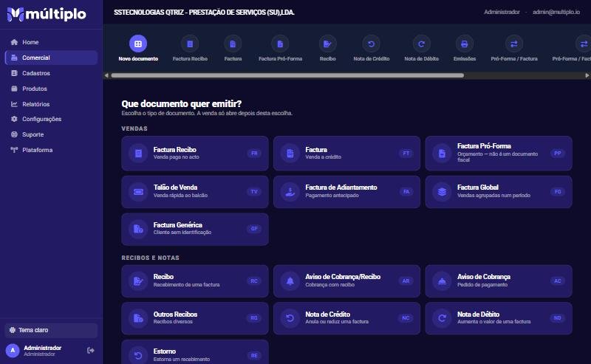Choose the Outros Recibos card
This screenshot has height=364, width=591.
(195, 318)
